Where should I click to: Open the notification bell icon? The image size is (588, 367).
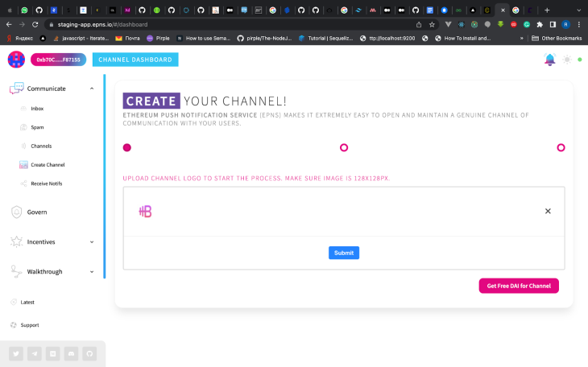(x=550, y=60)
